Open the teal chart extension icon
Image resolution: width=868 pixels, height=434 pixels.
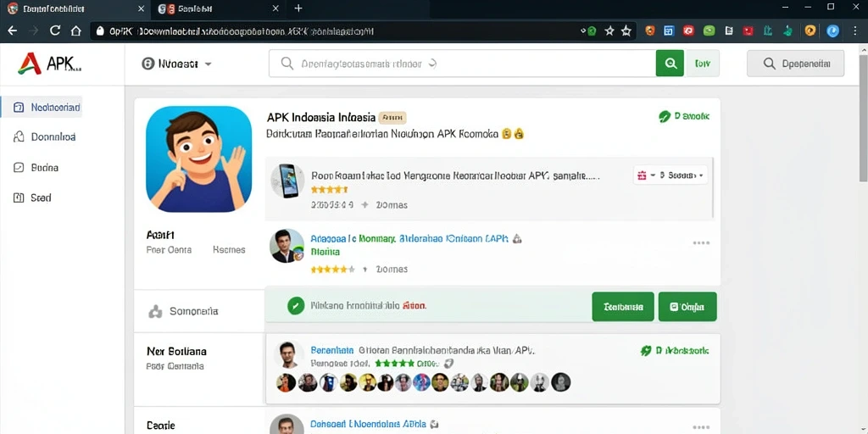point(768,31)
